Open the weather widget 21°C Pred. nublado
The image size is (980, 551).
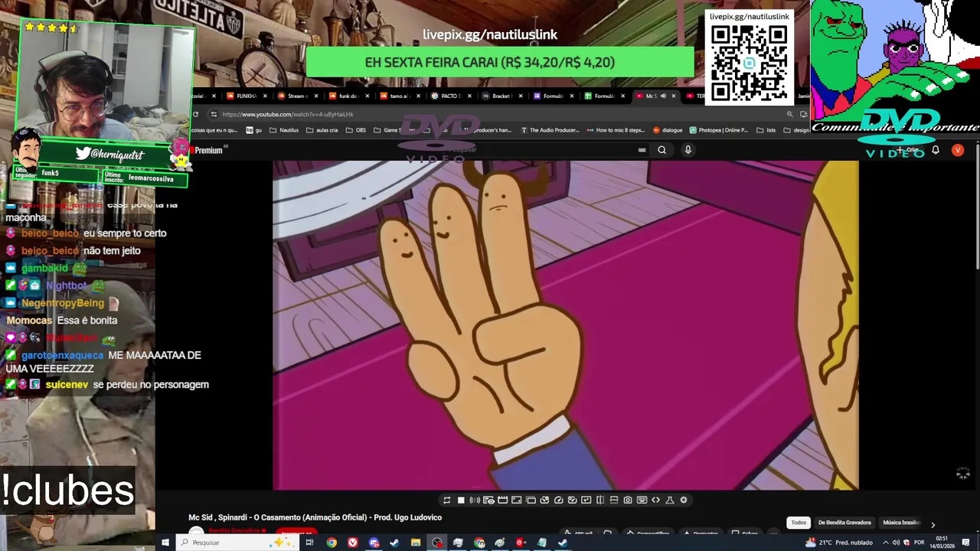tap(839, 543)
